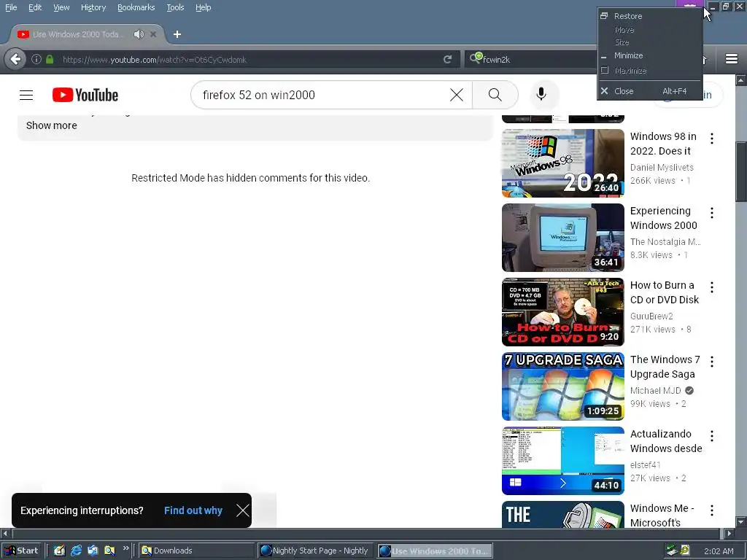Viewport: 747px width, 560px height.
Task: Open Windows 98 in 2022 video thumbnail
Action: pos(562,163)
